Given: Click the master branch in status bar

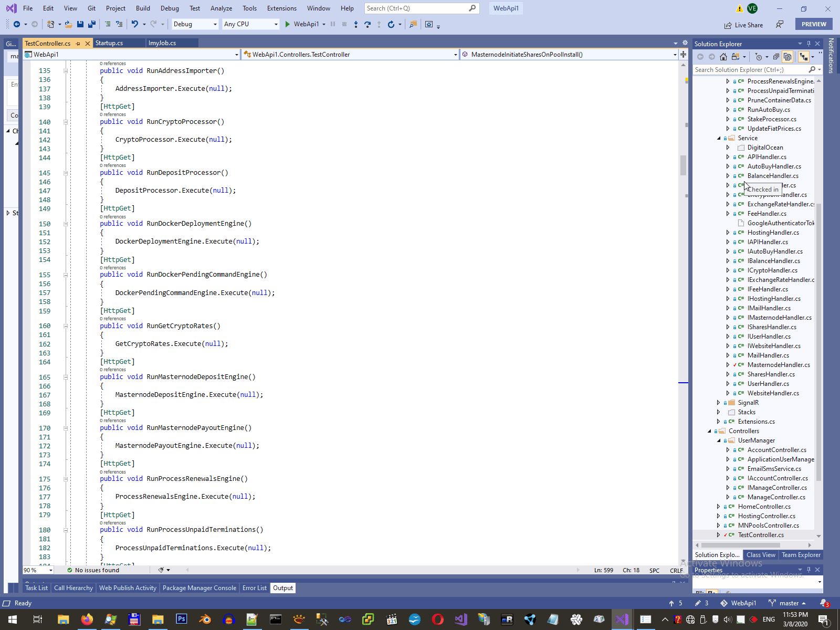Looking at the screenshot, I should tap(787, 603).
